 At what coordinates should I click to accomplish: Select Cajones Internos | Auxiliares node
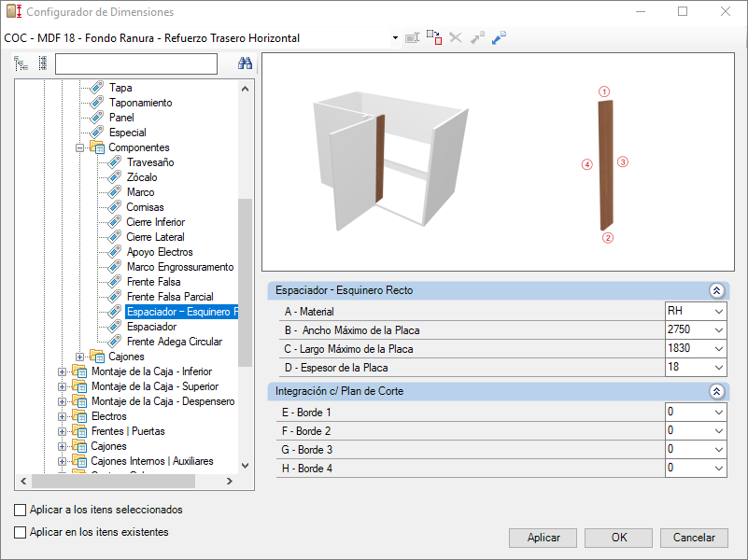click(152, 461)
